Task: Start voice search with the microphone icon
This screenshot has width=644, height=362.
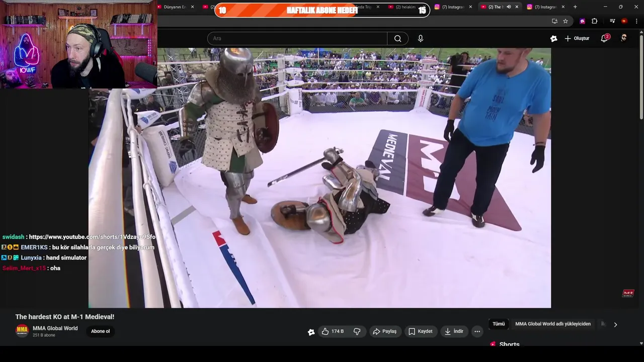Action: pos(421,39)
